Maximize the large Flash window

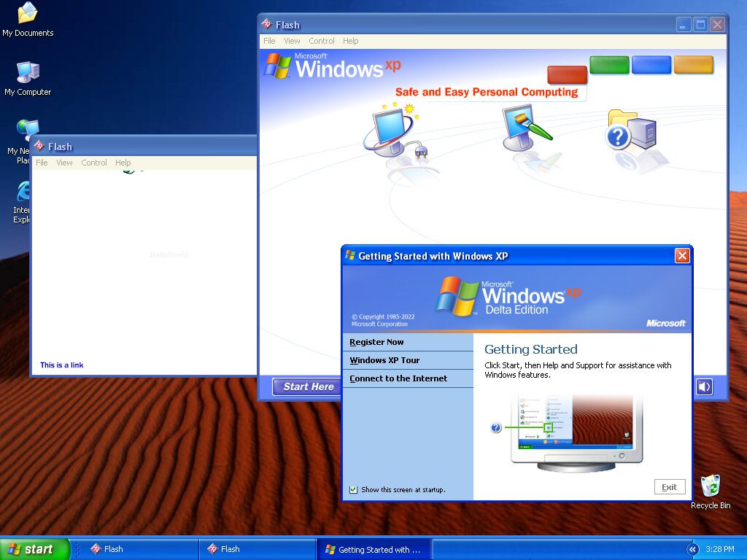(x=700, y=24)
